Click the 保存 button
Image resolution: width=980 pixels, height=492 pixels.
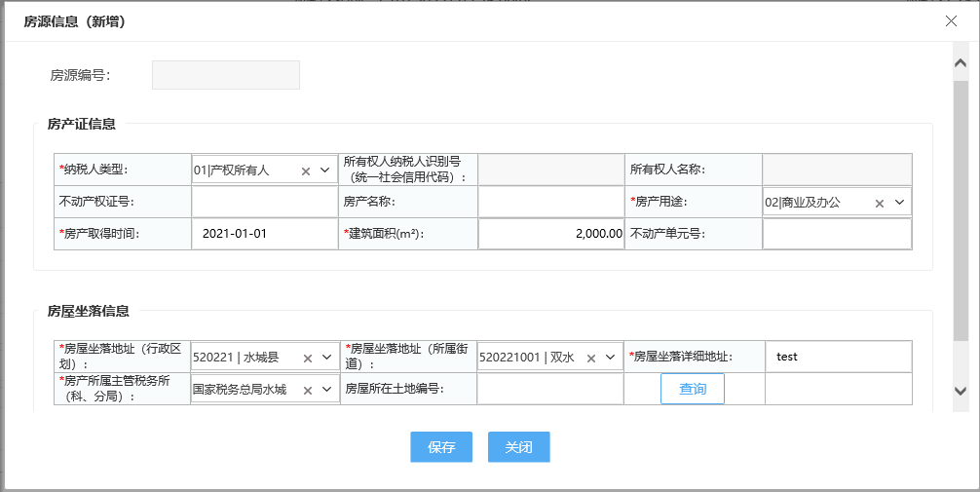pos(441,447)
